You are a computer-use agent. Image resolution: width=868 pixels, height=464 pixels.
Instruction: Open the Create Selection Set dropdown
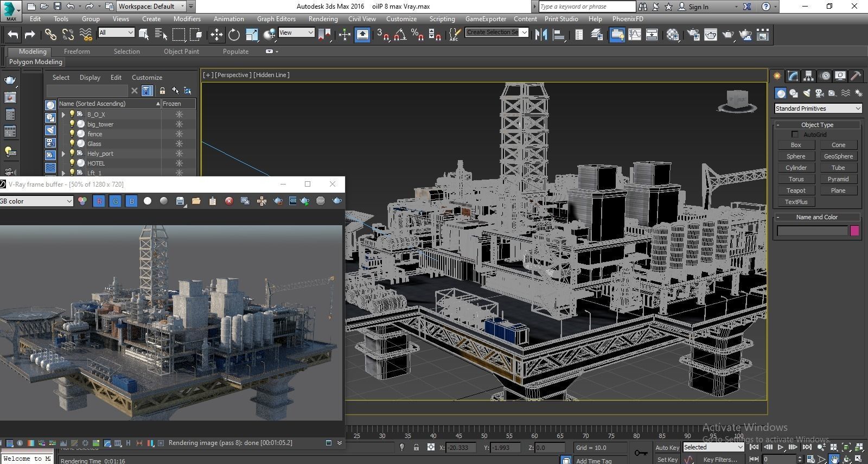(x=496, y=32)
